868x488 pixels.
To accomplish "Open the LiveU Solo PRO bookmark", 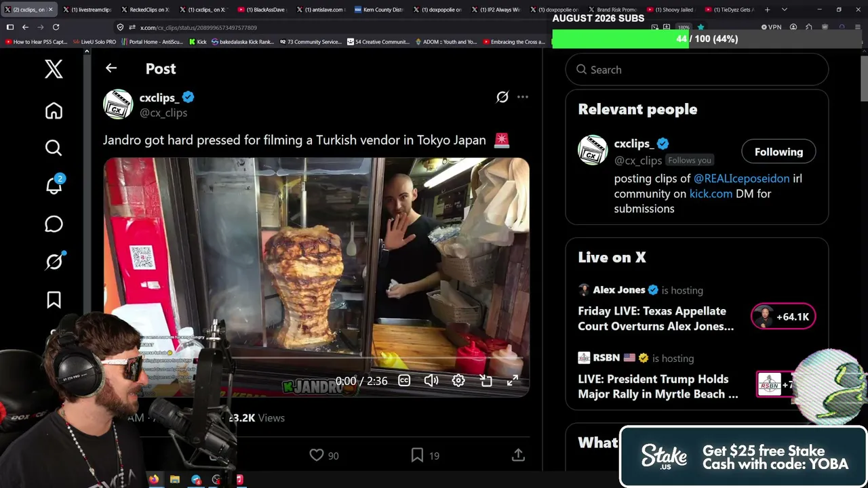I will [94, 42].
